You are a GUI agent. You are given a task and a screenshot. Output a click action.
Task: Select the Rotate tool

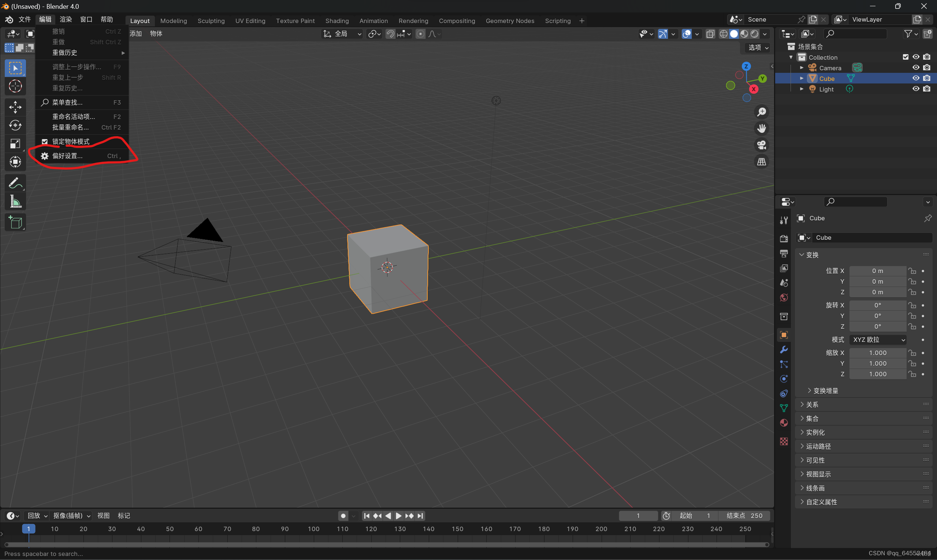(15, 125)
